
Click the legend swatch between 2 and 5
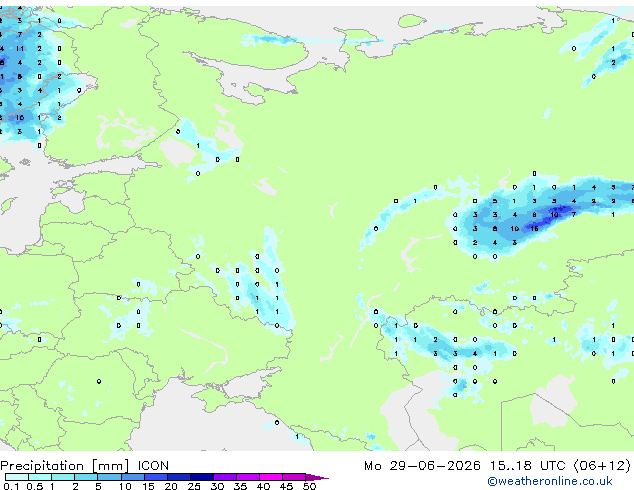click(x=86, y=477)
